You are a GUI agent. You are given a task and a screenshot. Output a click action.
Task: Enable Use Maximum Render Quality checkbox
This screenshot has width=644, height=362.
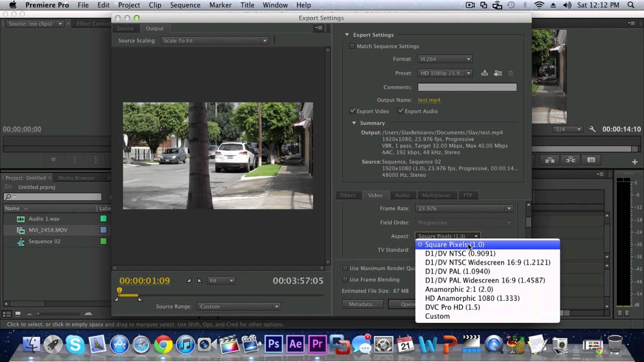point(345,268)
